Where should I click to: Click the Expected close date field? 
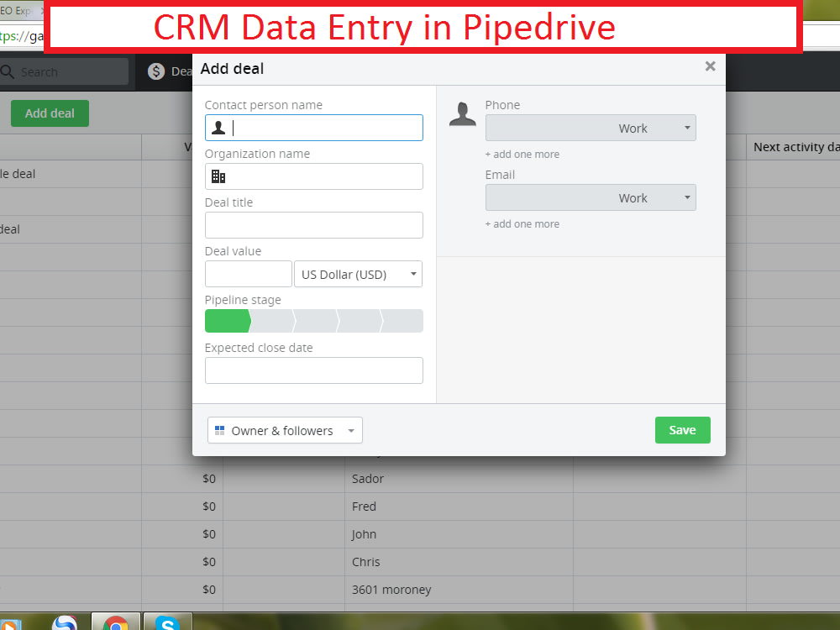pyautogui.click(x=314, y=370)
